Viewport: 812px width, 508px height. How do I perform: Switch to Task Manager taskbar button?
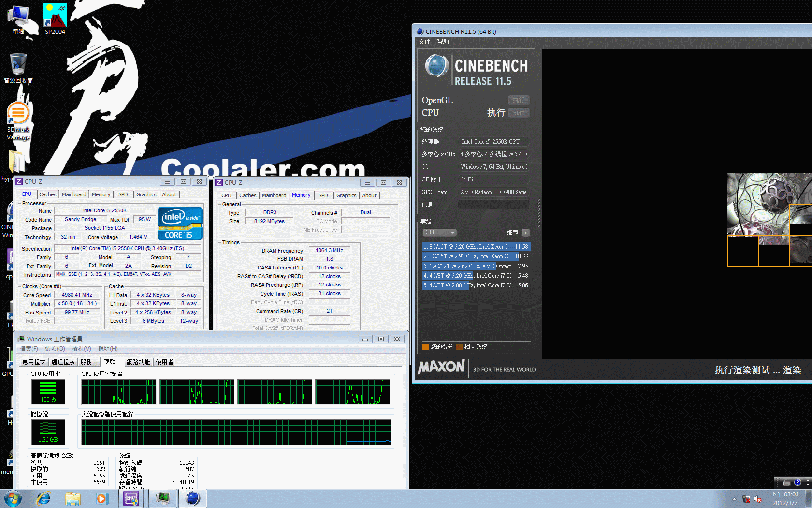click(162, 498)
